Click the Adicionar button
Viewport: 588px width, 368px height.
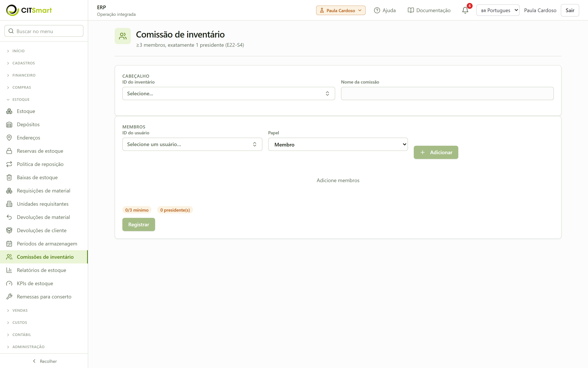click(436, 152)
